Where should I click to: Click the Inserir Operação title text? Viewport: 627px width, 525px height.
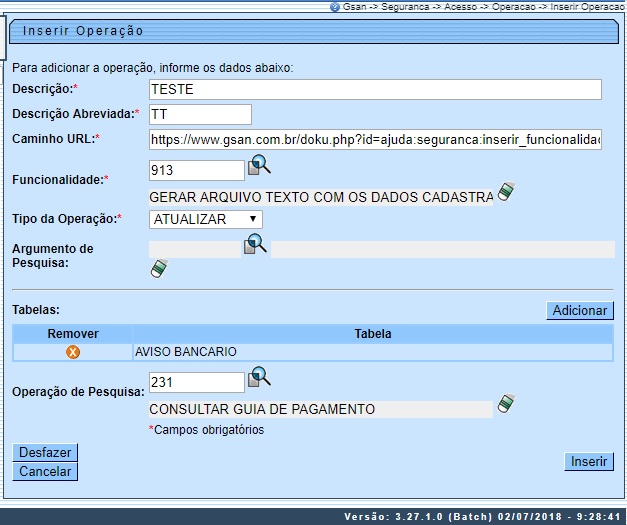coord(83,31)
